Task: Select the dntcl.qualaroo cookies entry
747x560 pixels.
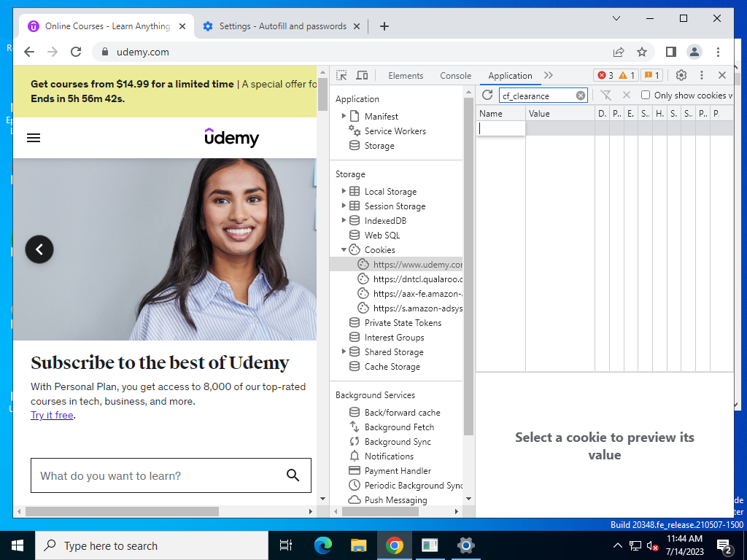Action: [x=411, y=279]
